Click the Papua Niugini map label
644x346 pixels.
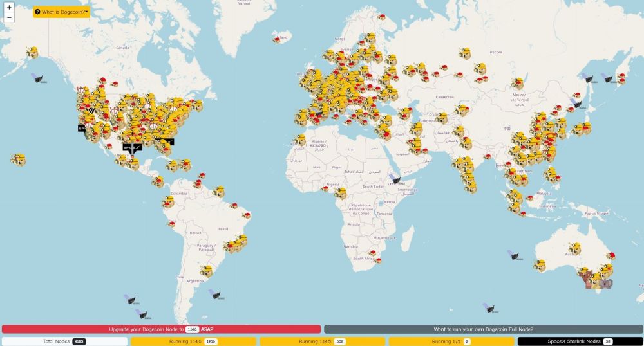coord(597,213)
